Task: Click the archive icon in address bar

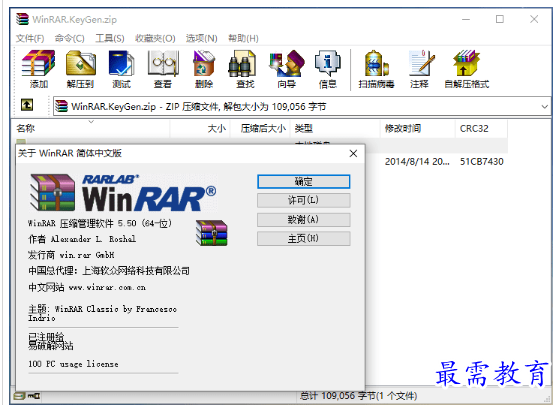Action: [x=61, y=106]
